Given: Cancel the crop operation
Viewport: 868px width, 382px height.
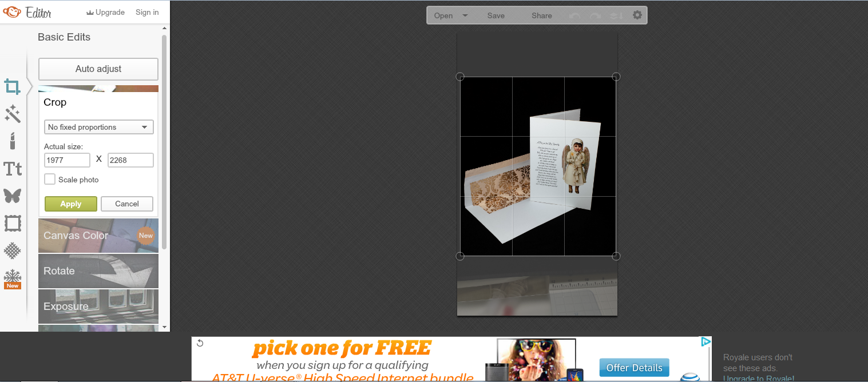Looking at the screenshot, I should [x=126, y=204].
